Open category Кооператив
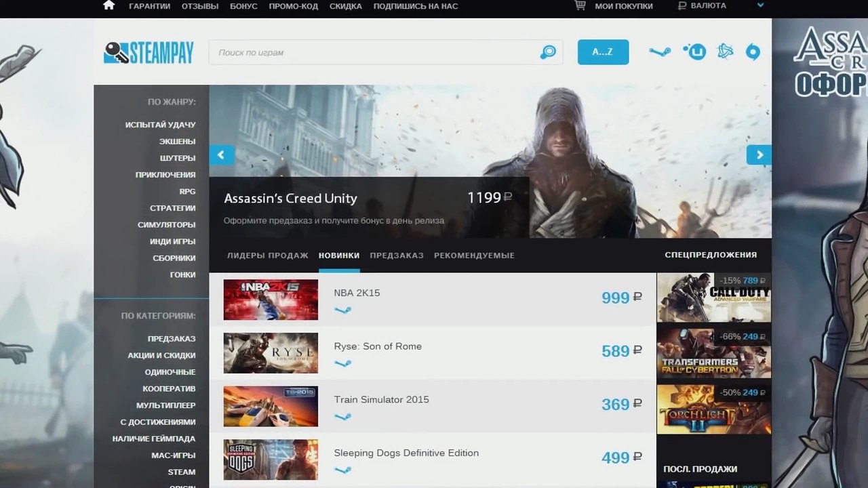This screenshot has height=488, width=868. click(x=169, y=389)
